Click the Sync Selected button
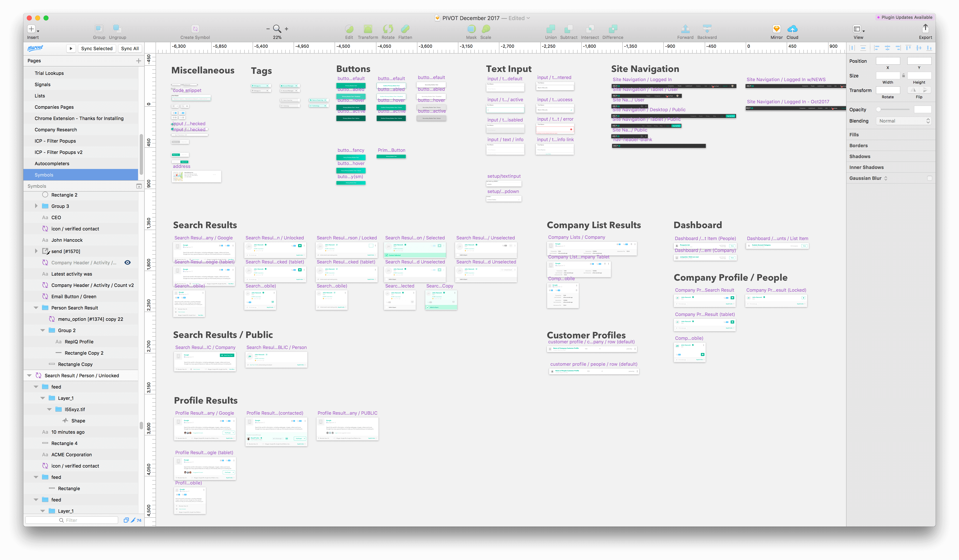 (x=97, y=49)
